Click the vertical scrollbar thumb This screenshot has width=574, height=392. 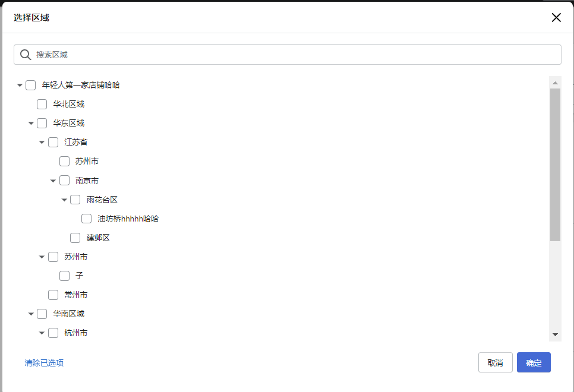pyautogui.click(x=556, y=165)
